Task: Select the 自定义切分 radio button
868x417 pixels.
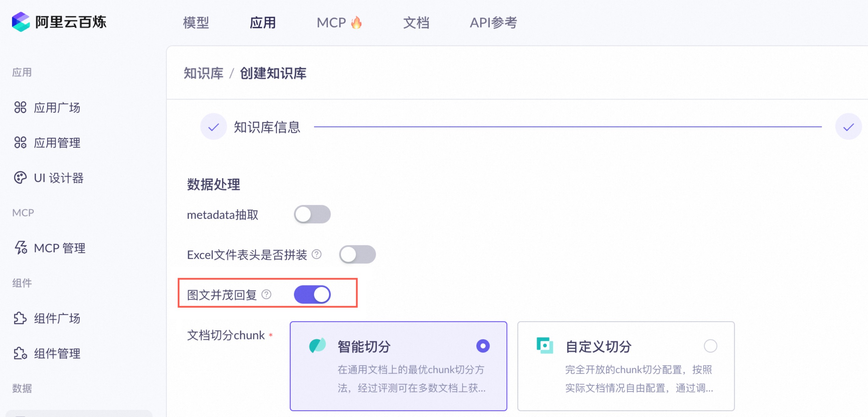Action: click(710, 346)
